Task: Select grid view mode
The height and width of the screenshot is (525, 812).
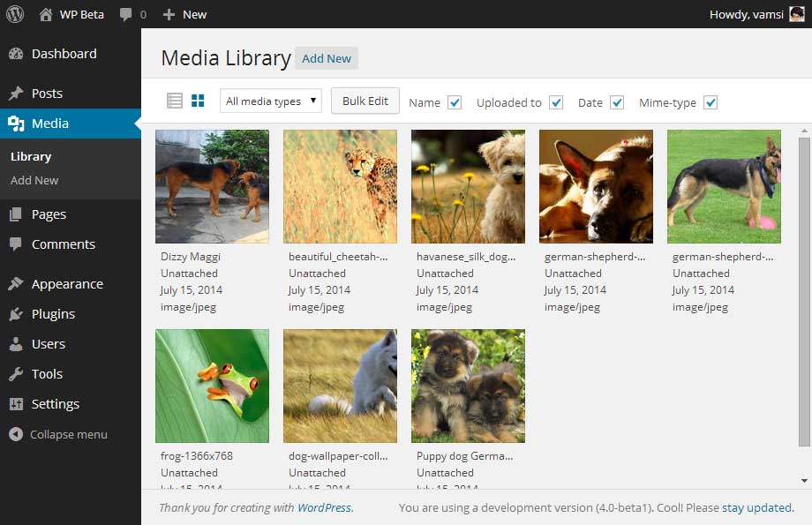Action: (197, 101)
